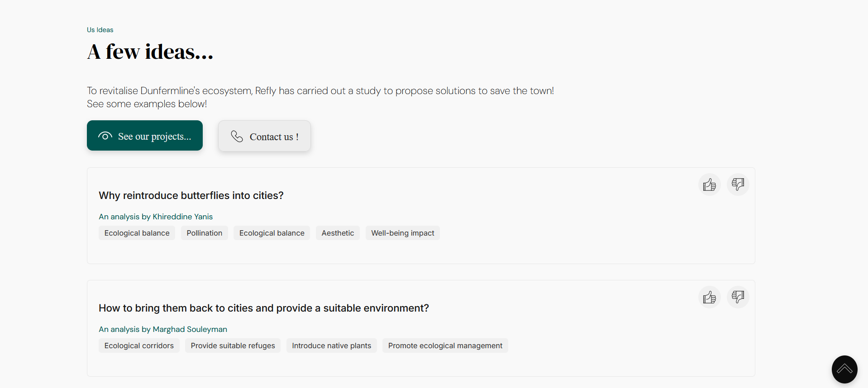Select the 'Ecological corridors' tag
868x388 pixels.
139,345
